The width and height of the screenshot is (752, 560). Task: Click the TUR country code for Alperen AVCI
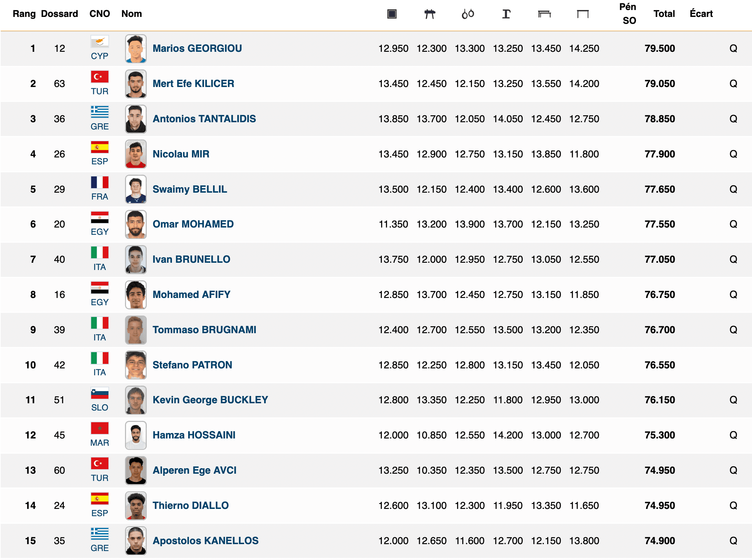point(100,478)
